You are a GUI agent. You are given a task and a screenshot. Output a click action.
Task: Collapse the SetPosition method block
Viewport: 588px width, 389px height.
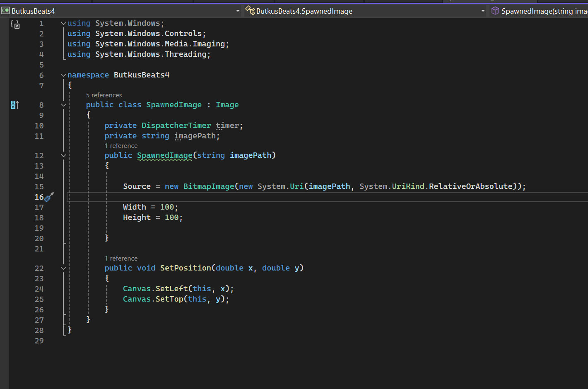click(63, 268)
